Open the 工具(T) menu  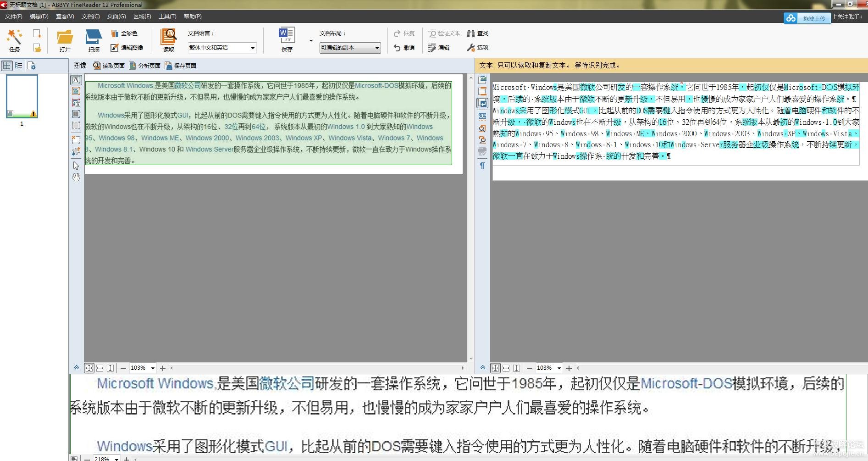(167, 17)
